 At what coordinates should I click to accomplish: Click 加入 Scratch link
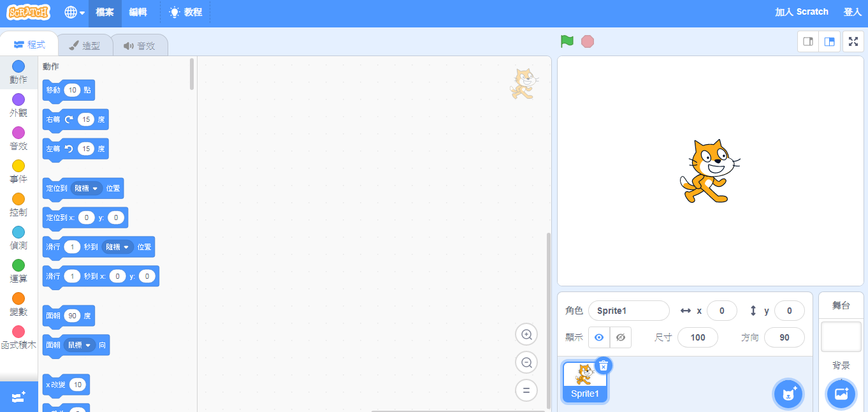pos(801,12)
